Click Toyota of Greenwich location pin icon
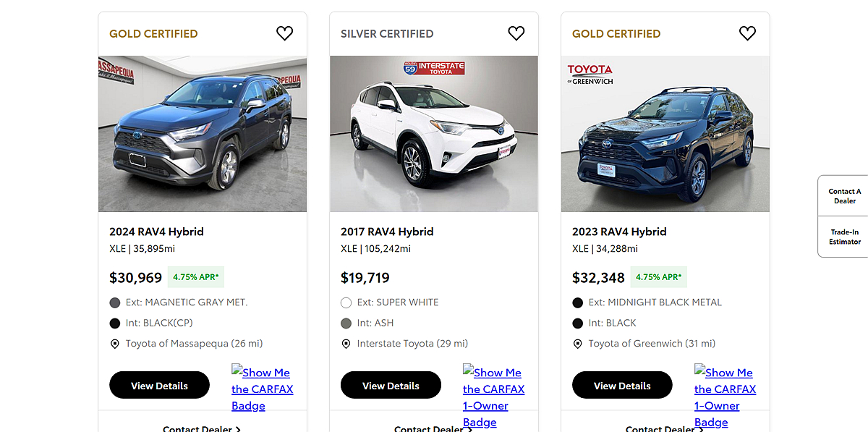The image size is (868, 432). (577, 344)
